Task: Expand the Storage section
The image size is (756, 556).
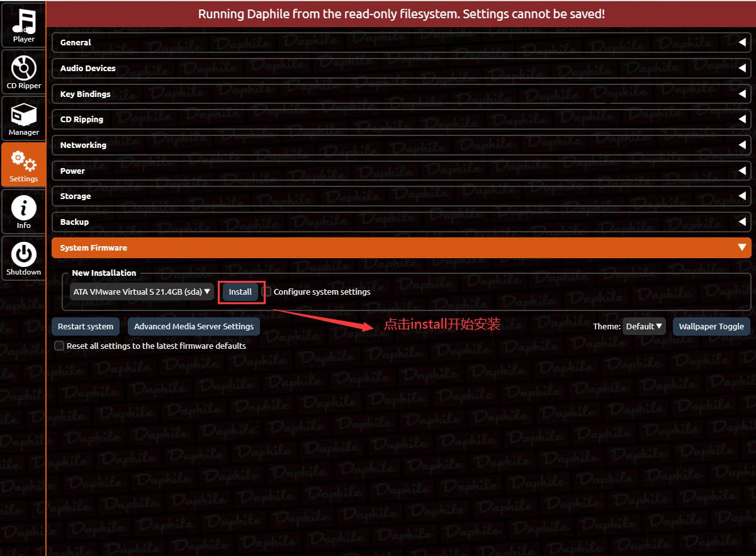Action: [401, 196]
